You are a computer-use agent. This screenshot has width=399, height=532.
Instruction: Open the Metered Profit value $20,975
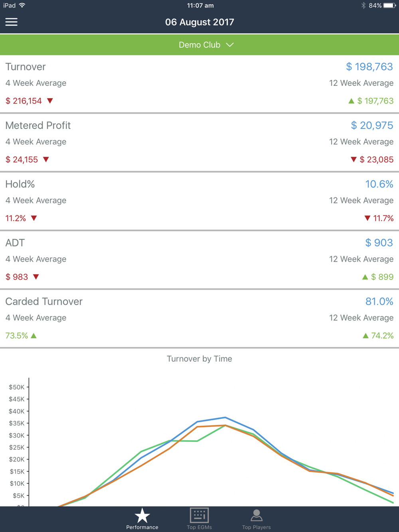372,125
